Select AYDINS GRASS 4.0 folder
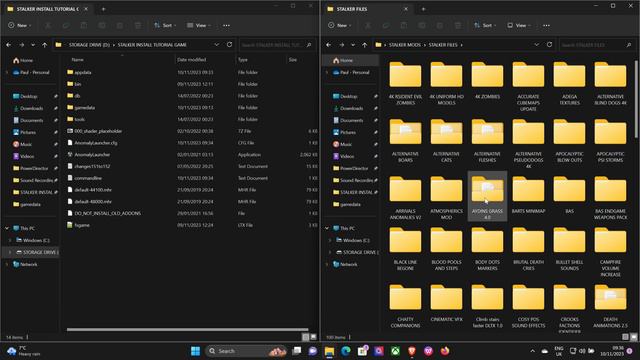This screenshot has height=360, width=640. (487, 196)
